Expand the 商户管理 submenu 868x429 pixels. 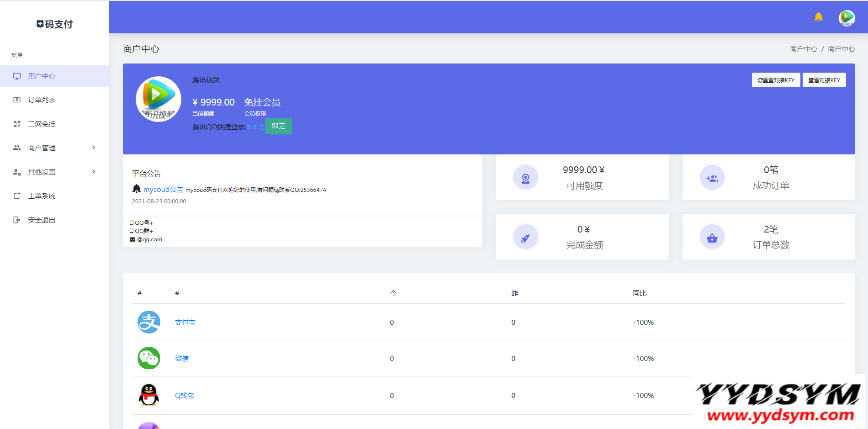click(54, 148)
